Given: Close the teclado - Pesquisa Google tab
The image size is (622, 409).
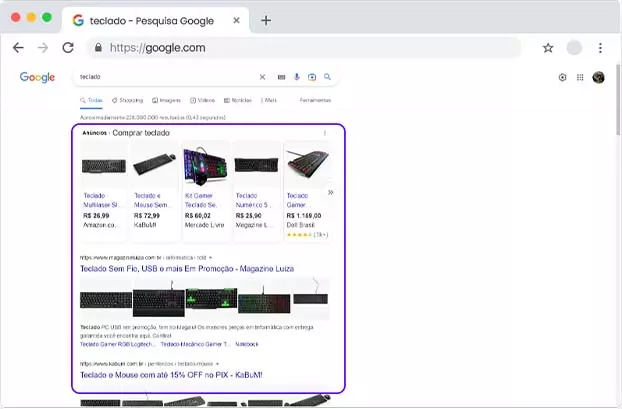Looking at the screenshot, I should [236, 20].
